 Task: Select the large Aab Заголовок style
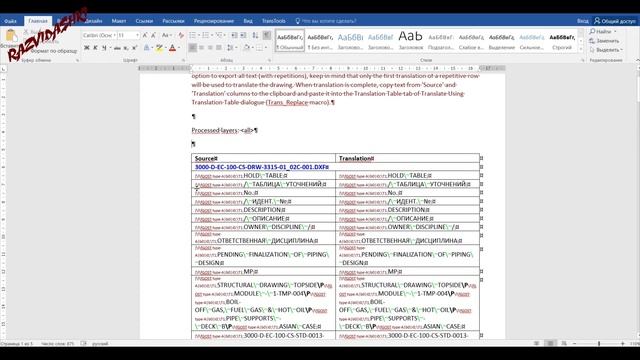coord(411,41)
